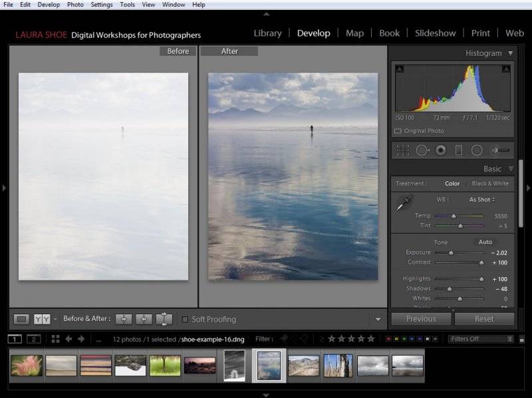This screenshot has height=398, width=532.
Task: Select the Spot Removal tool
Action: pos(422,150)
